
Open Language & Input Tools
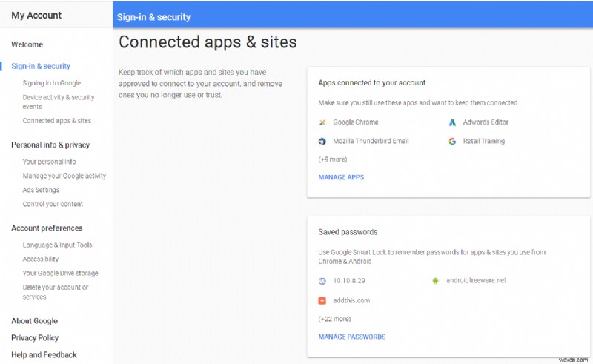[57, 245]
